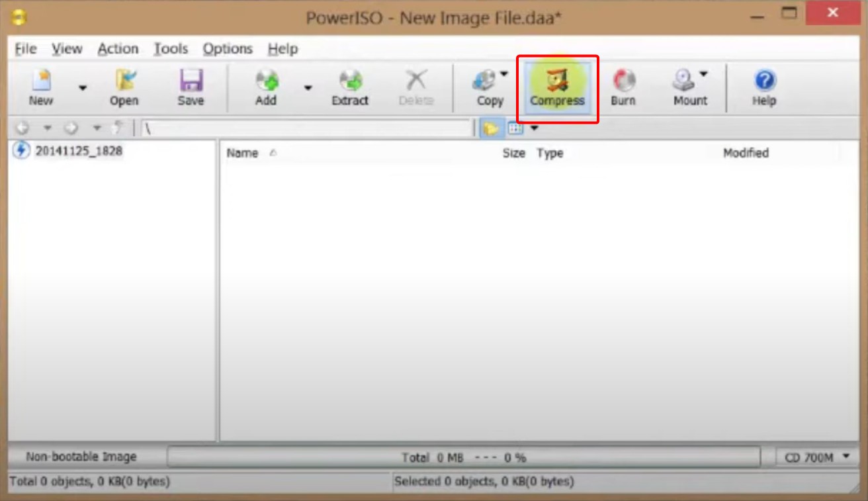Viewport: 868px width, 501px height.
Task: Click the path address field
Action: 308,128
